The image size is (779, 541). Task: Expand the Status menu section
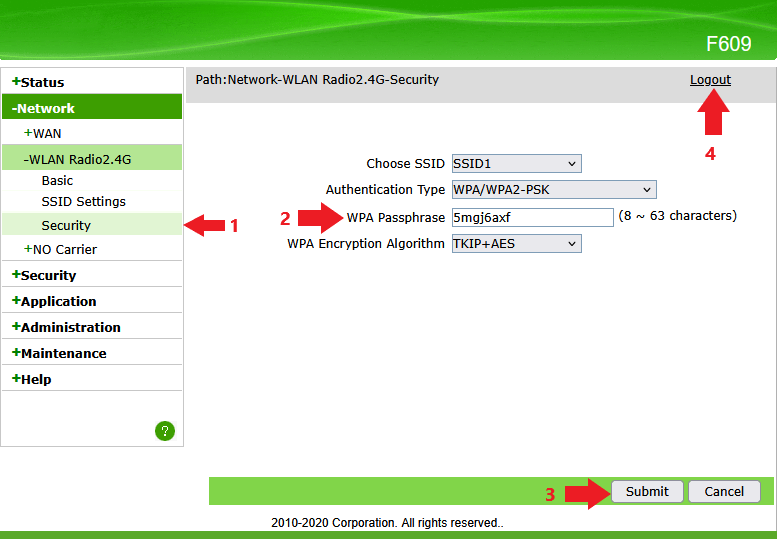[x=38, y=82]
